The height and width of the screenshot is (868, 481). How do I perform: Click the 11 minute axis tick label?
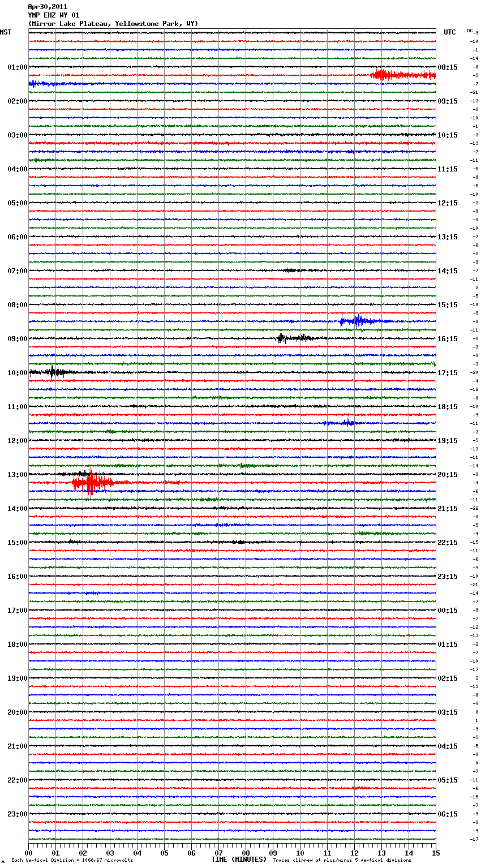(328, 853)
